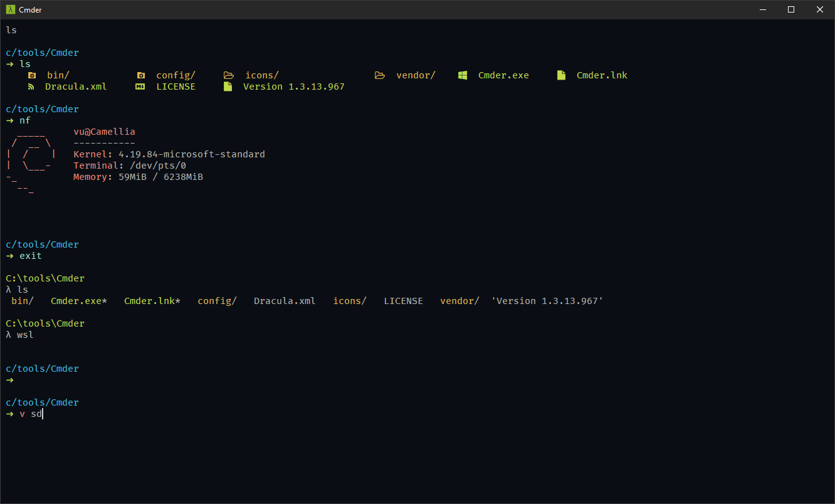Click 'Cmder.lnk' in the icon ls listing
835x504 pixels.
(602, 75)
